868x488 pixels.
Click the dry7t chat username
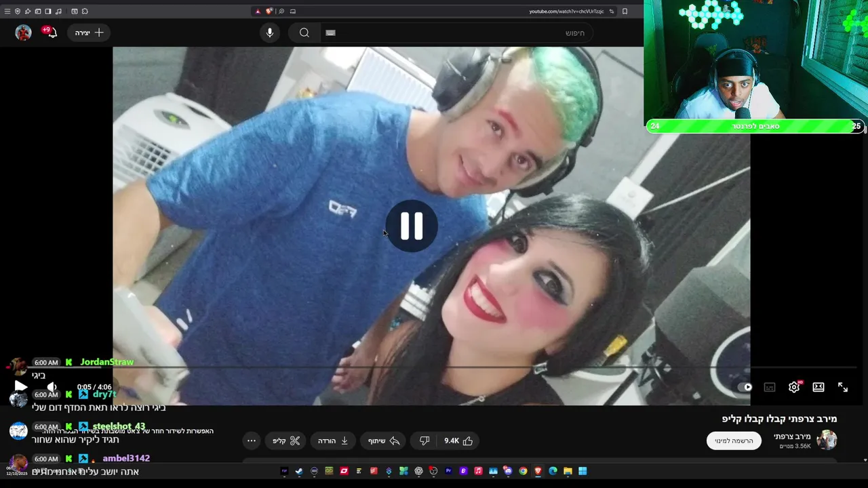pos(104,394)
